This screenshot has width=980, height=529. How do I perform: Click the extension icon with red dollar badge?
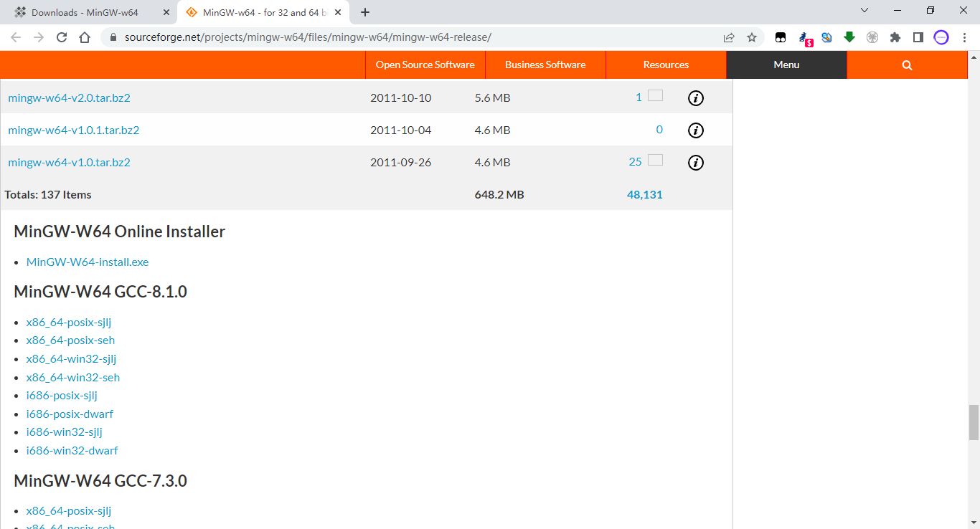805,39
